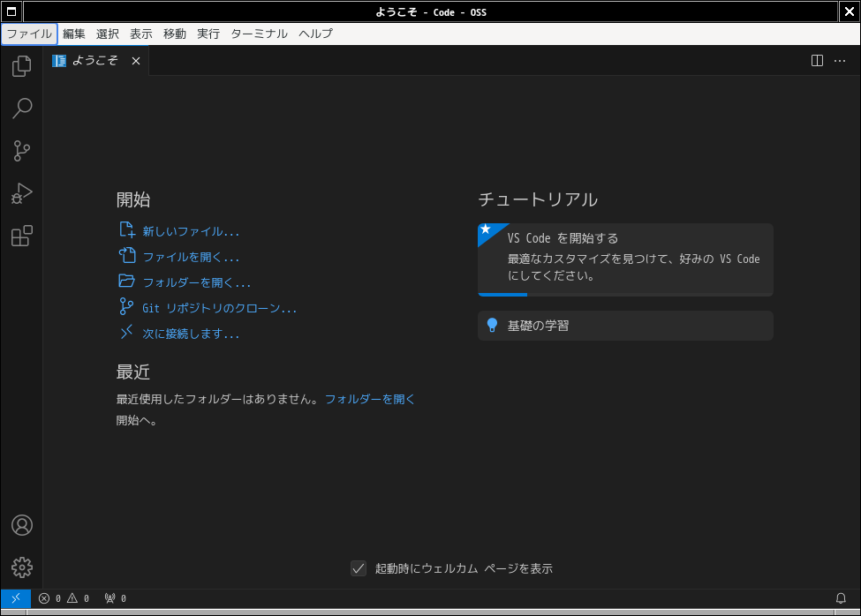Open the 表示 menu
Image resolution: width=861 pixels, height=616 pixels.
(140, 34)
